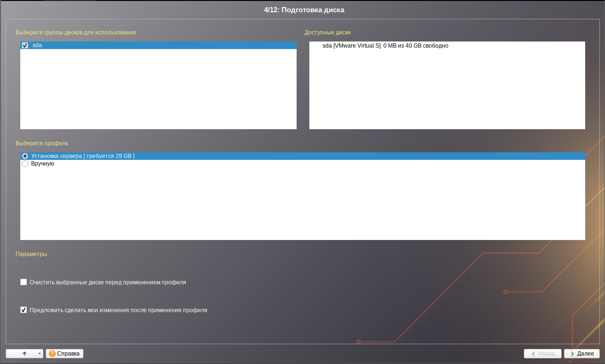605x364 pixels.
Task: Click blank space in the profile list
Action: click(302, 203)
